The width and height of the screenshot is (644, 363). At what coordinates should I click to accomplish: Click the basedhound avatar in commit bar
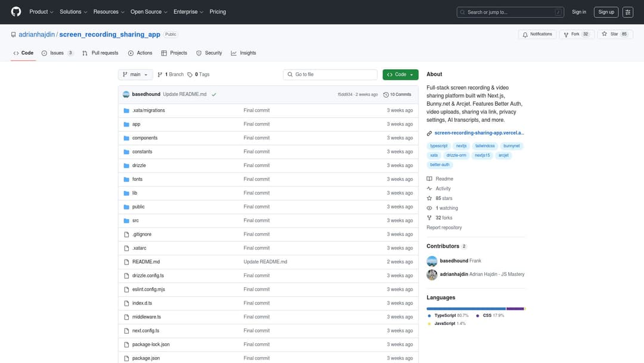click(126, 94)
